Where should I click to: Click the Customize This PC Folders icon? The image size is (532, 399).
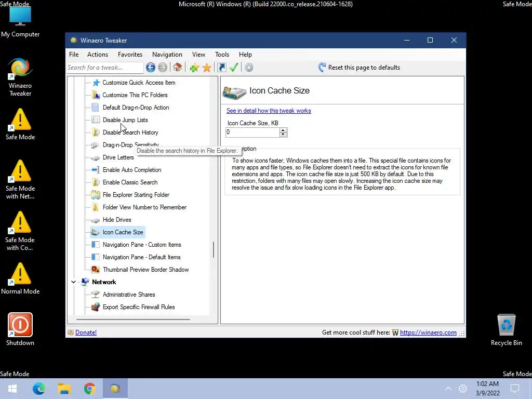click(x=96, y=95)
